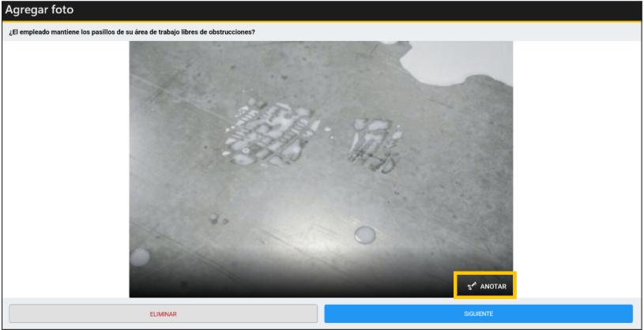The width and height of the screenshot is (644, 330).
Task: Click the single round droplet below the clusters
Action: click(364, 234)
